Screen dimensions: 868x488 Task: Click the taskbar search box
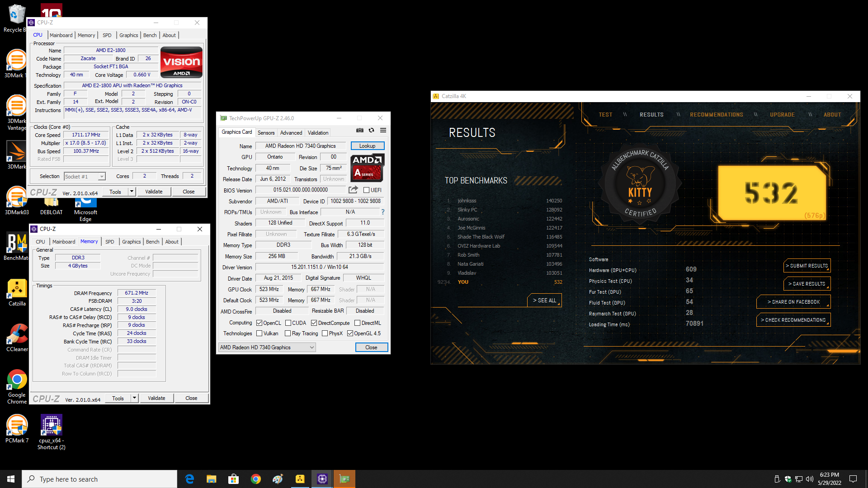99,479
